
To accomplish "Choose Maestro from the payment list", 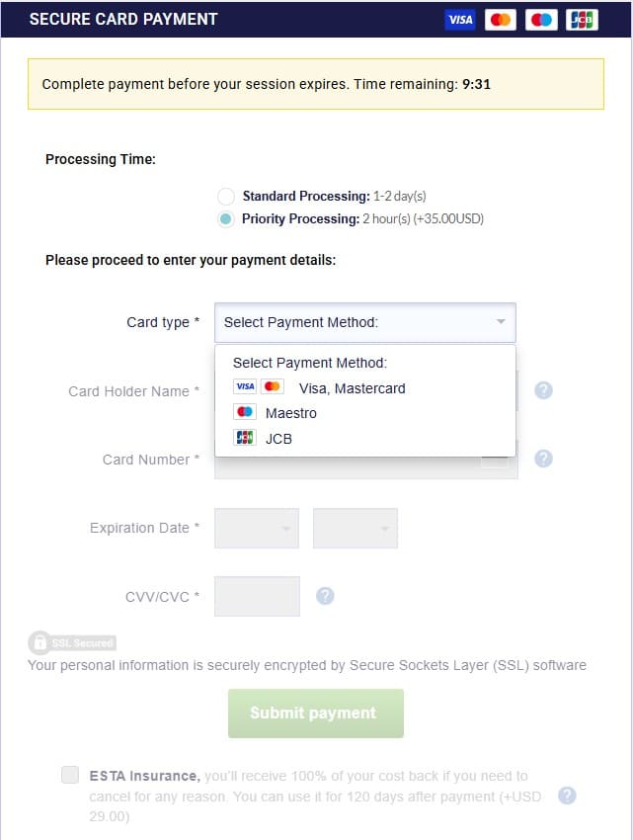I will click(x=290, y=413).
